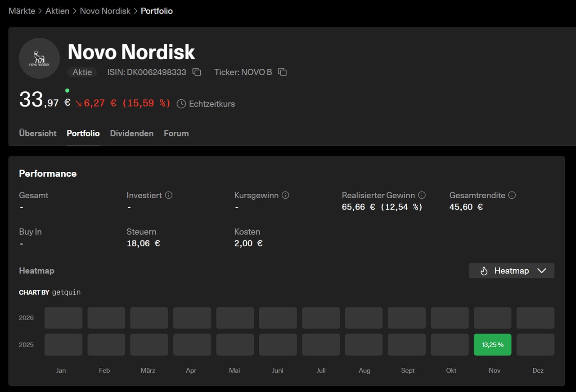Open the Dividenden tab
The image size is (576, 392).
[x=131, y=134]
